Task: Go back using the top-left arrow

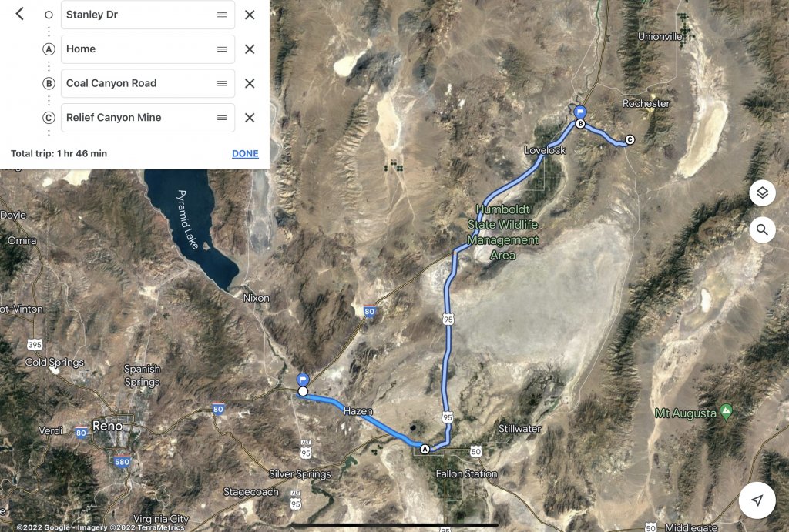Action: point(19,14)
